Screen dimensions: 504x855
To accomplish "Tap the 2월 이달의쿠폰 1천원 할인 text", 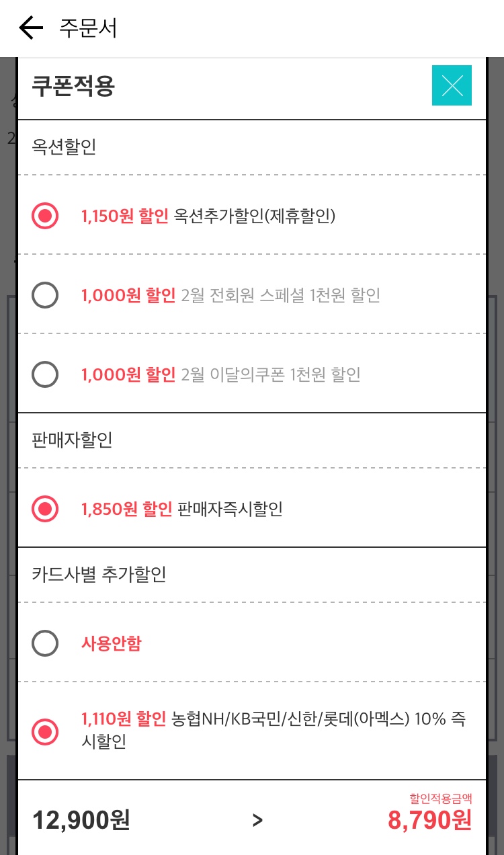I will [x=270, y=374].
